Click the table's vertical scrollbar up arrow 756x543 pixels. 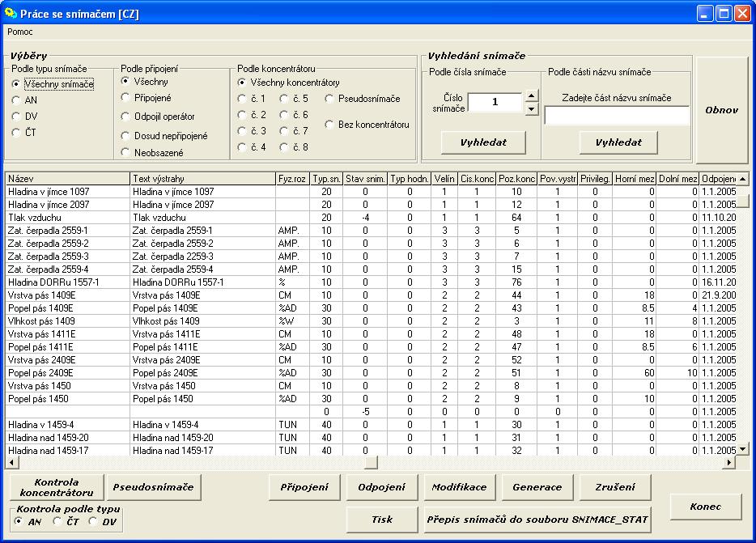coord(742,179)
